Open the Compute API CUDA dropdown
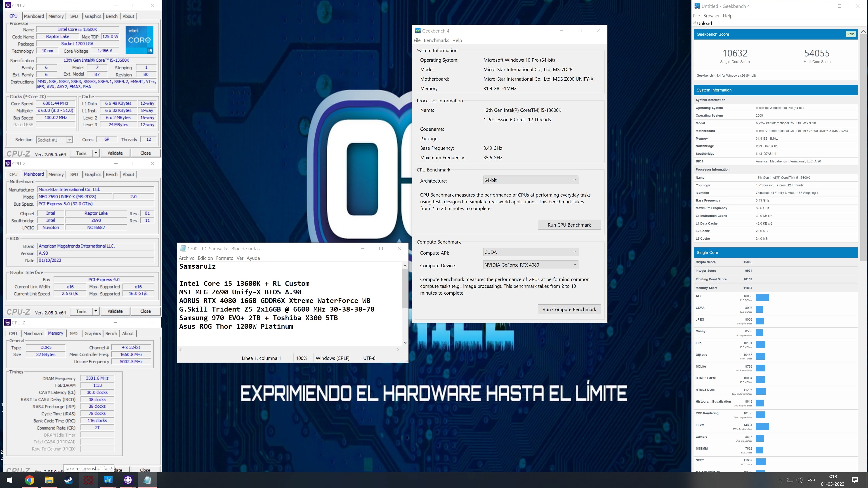Screen dimensions: 868x488 [x=531, y=252]
